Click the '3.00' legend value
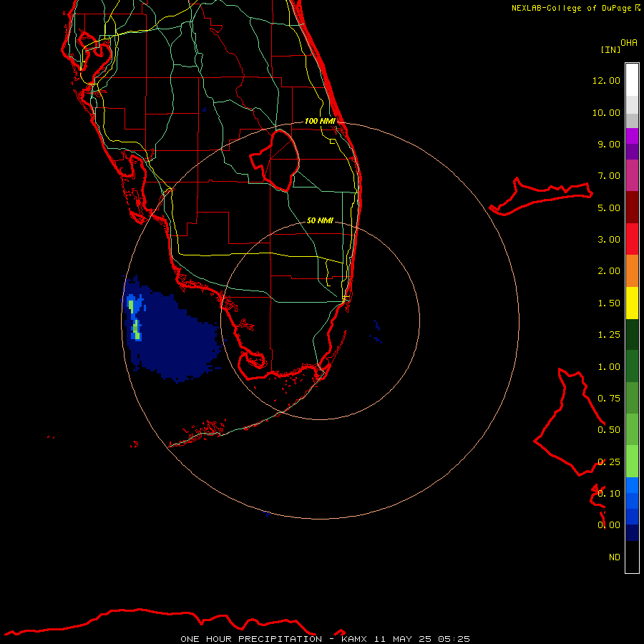The width and height of the screenshot is (644, 644). 609,240
